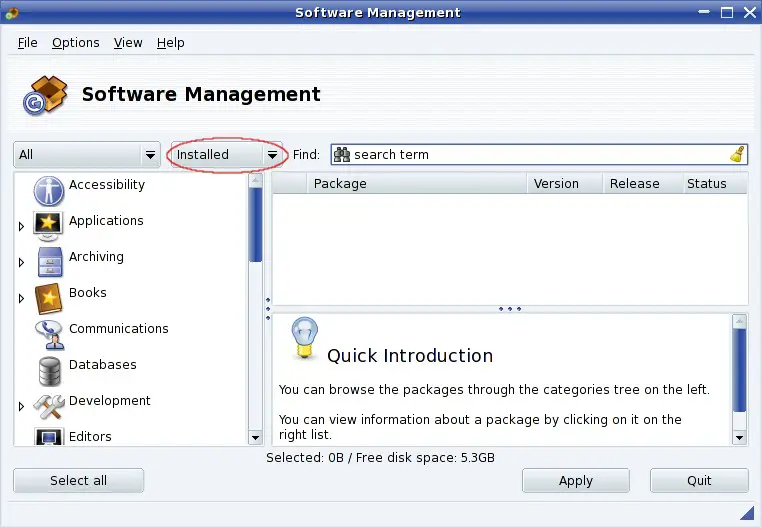This screenshot has height=528, width=762.
Task: Click the search term input field
Action: click(539, 155)
